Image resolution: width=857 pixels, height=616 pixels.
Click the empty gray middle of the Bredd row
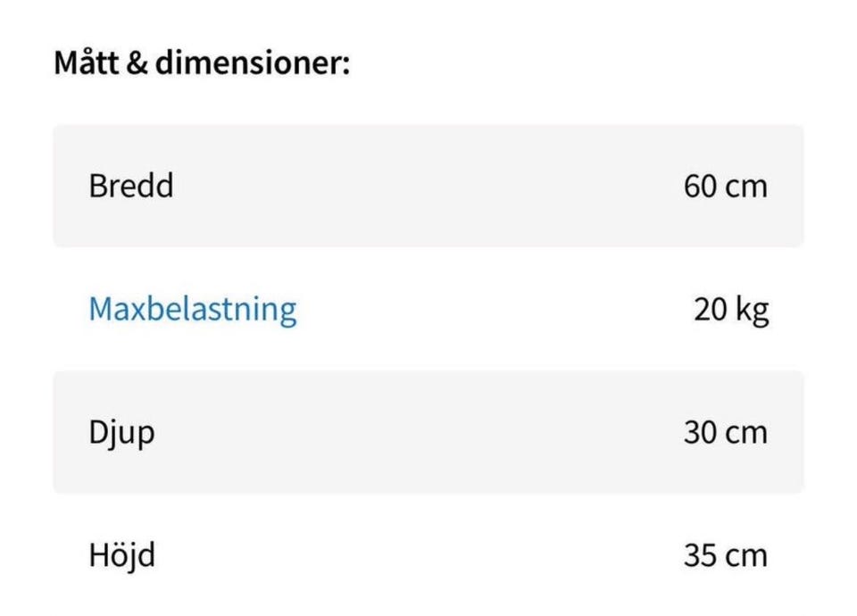pyautogui.click(x=428, y=187)
